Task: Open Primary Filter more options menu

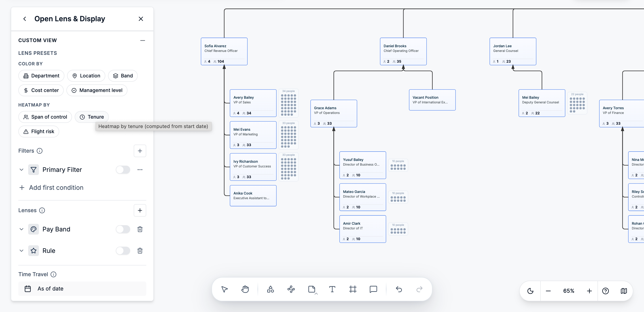Action: coord(140,170)
